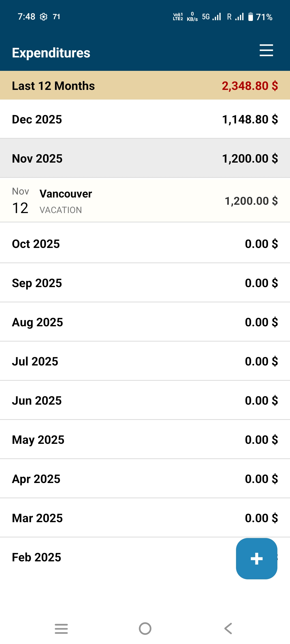
Task: Open the Feb 2025 month entry
Action: pos(118,557)
